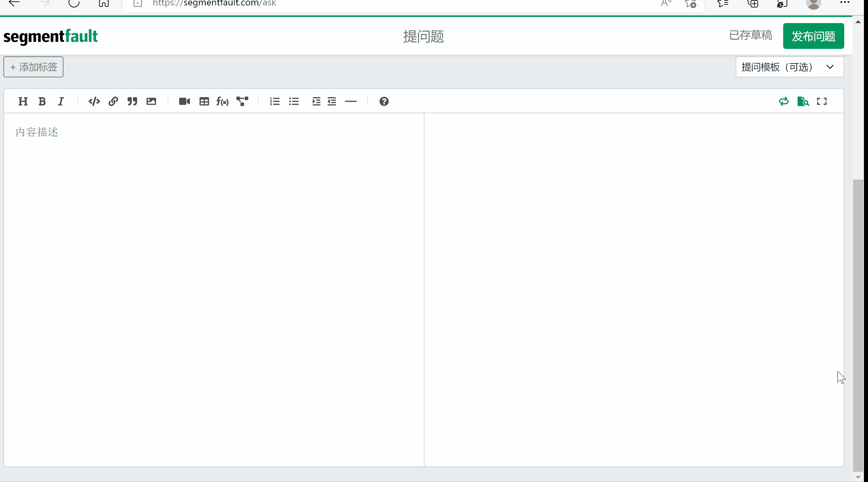Screen dimensions: 868x482
Task: Insert a blockquote
Action: pos(132,101)
